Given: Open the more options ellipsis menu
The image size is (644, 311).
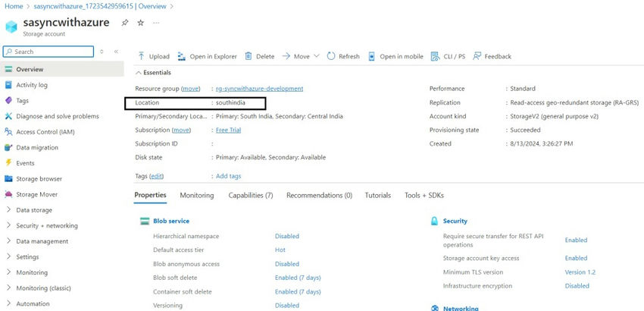Looking at the screenshot, I should (x=156, y=23).
